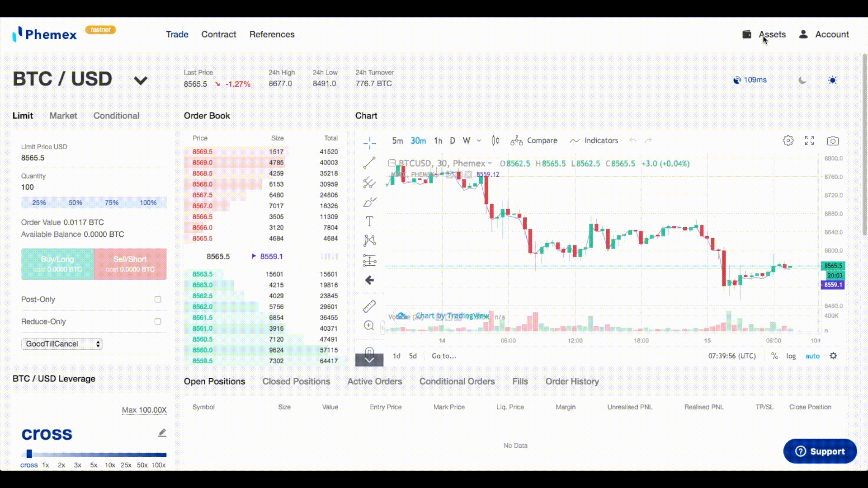Image resolution: width=868 pixels, height=488 pixels.
Task: Select the text annotation tool
Action: point(369,221)
